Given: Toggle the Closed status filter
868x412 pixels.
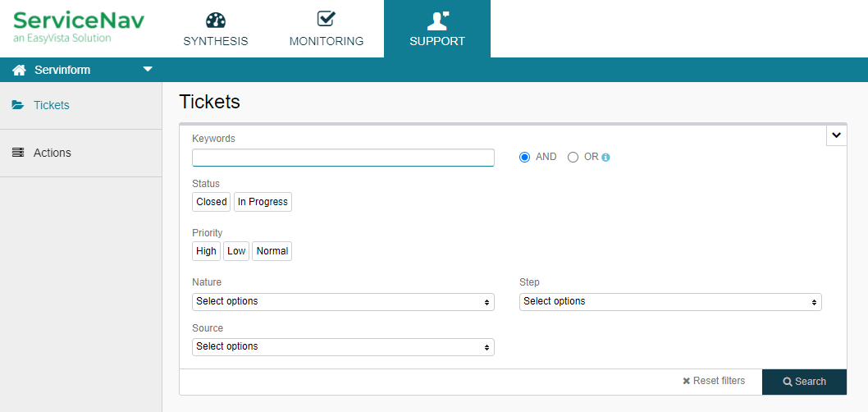Looking at the screenshot, I should [x=212, y=202].
